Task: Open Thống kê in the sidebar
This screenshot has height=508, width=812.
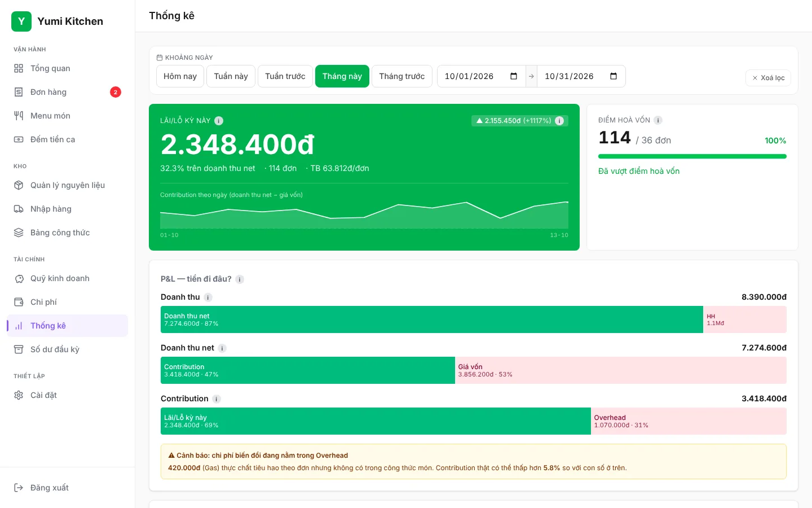Action: 68,326
